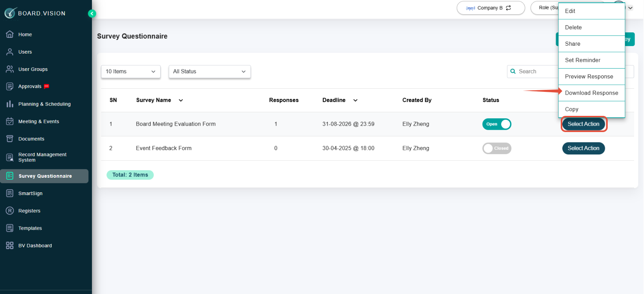
Task: Open Documents section
Action: pos(31,139)
